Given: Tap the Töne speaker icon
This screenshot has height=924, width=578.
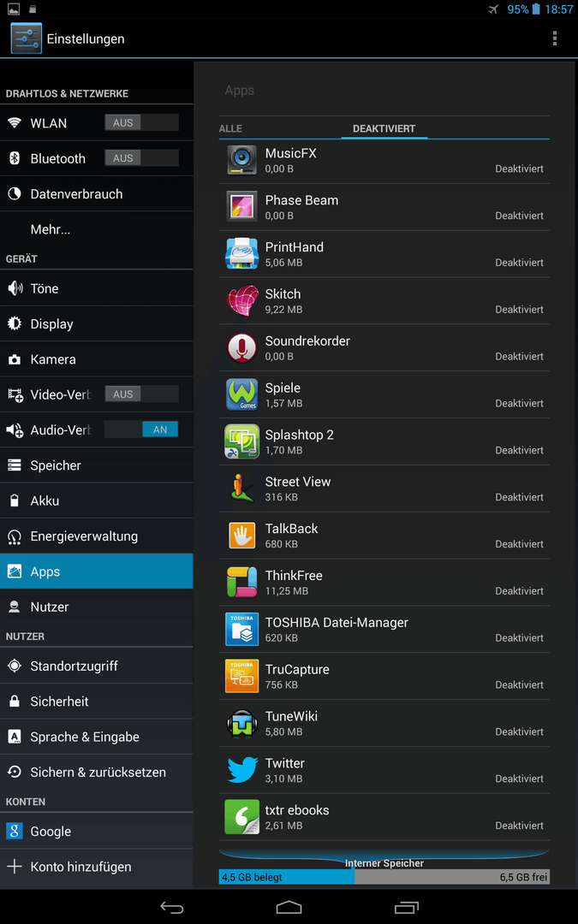Looking at the screenshot, I should (15, 288).
